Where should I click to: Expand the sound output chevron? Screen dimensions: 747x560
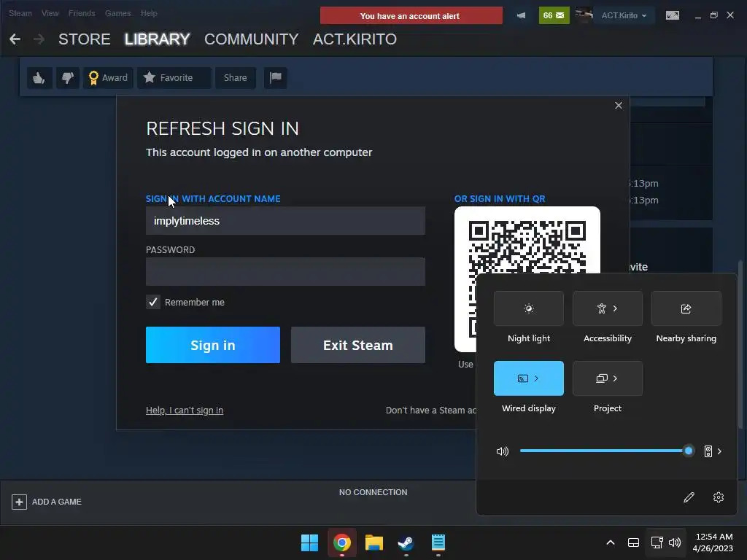pos(719,451)
